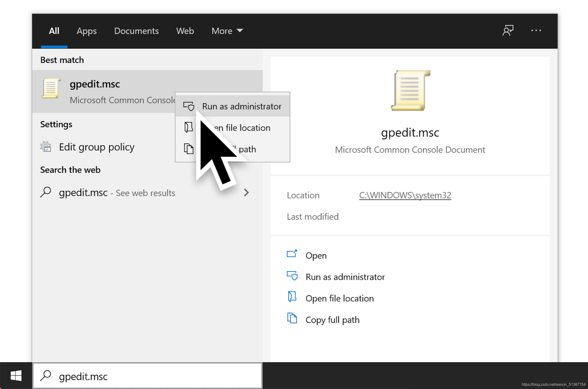Expand web results chevron for gpedit.msc
Screen dimensions: 588x389
246,193
